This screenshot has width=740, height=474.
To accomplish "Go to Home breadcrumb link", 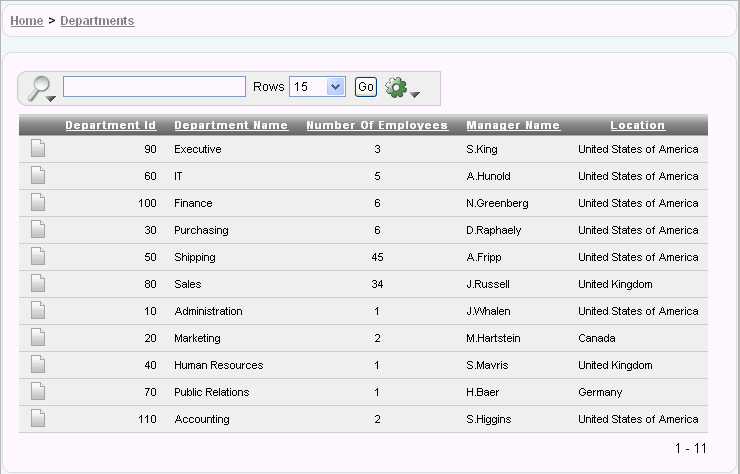I will [x=26, y=20].
